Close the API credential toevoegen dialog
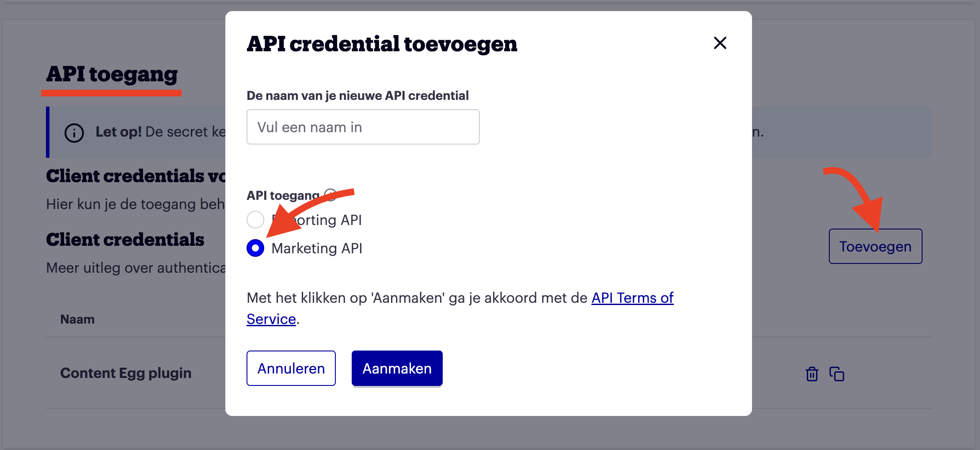 click(720, 43)
